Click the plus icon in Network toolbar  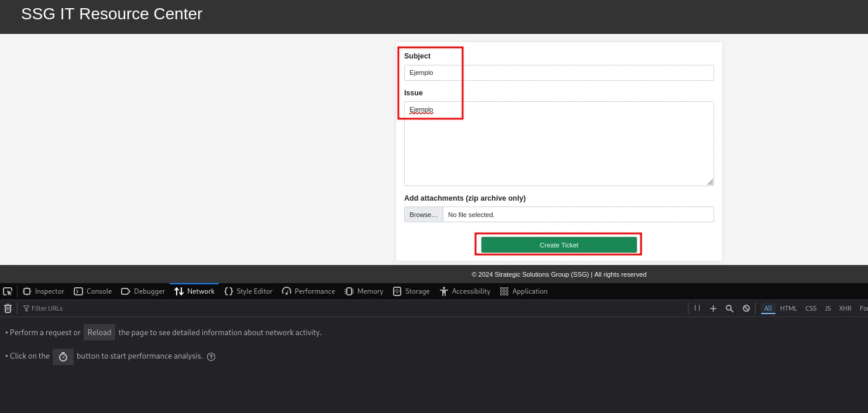point(713,308)
